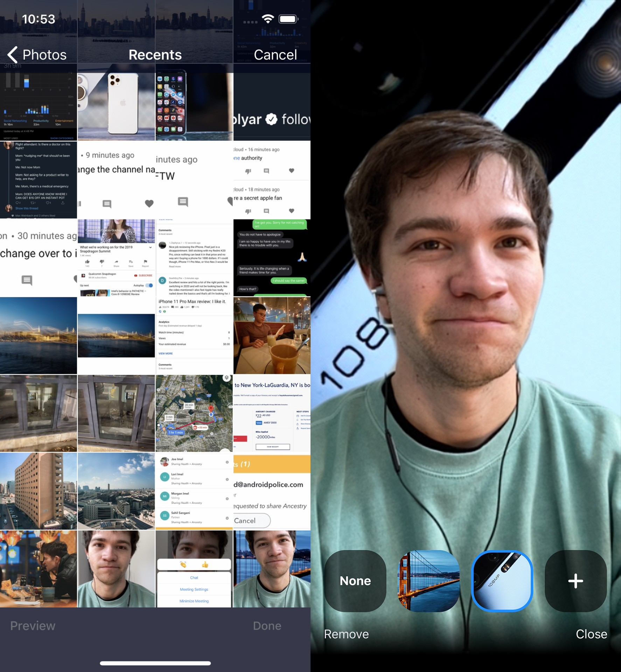Pick green iMessage conversation screenshot
Viewport: 621px width, 672px height.
pos(272,258)
